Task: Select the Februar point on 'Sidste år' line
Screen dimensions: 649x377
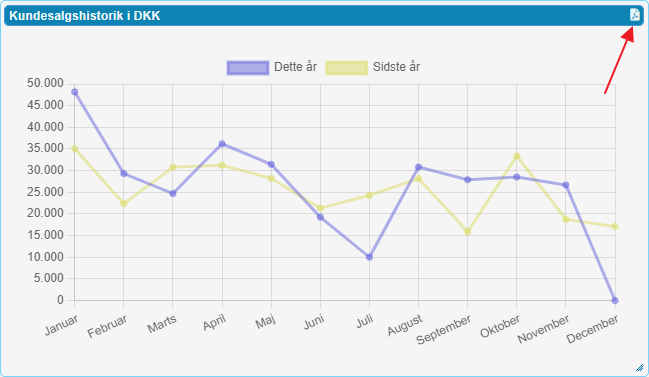Action: [124, 204]
